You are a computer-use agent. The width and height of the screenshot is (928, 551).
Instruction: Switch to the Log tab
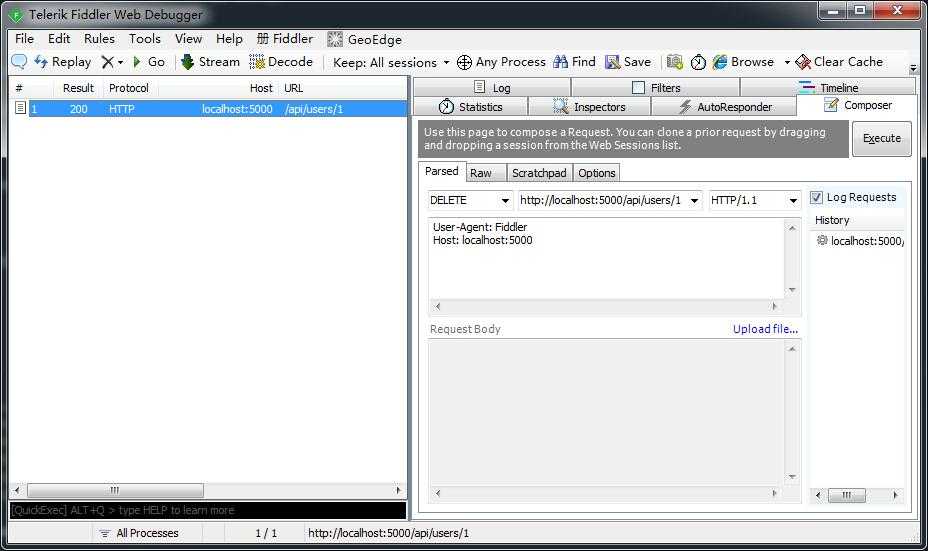pyautogui.click(x=492, y=88)
